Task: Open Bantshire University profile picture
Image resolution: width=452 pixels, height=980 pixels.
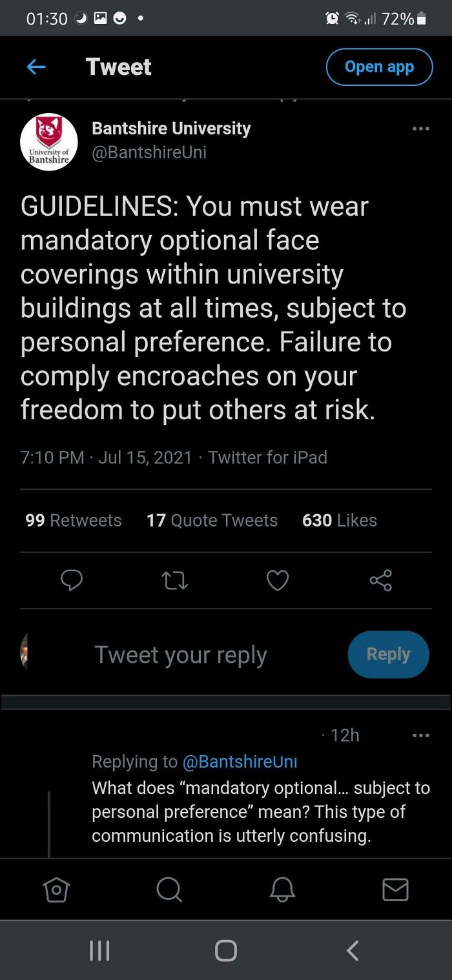Action: point(49,142)
